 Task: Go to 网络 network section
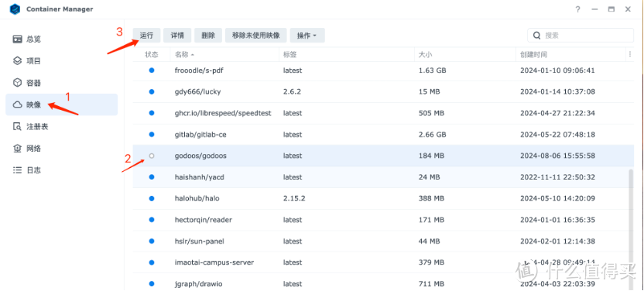point(62,148)
